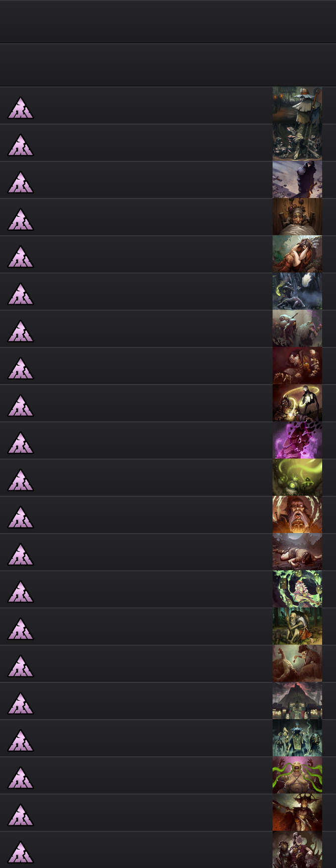The height and width of the screenshot is (868, 336).
Task: Click the triangle icon beside the screaming bearded man
Action: click(x=20, y=517)
